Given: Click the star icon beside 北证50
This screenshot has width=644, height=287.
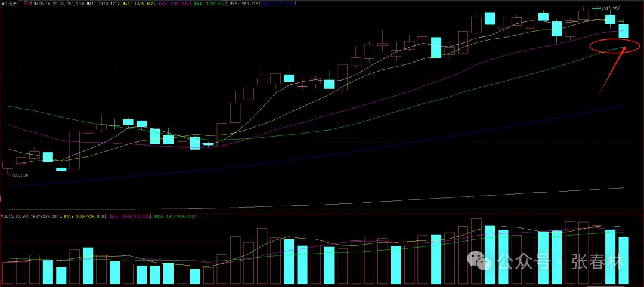Looking at the screenshot, I should [x=4, y=4].
